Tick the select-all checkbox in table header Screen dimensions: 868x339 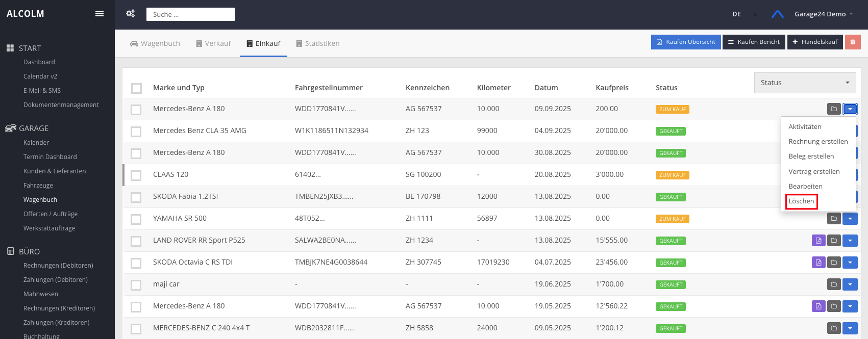tap(136, 88)
